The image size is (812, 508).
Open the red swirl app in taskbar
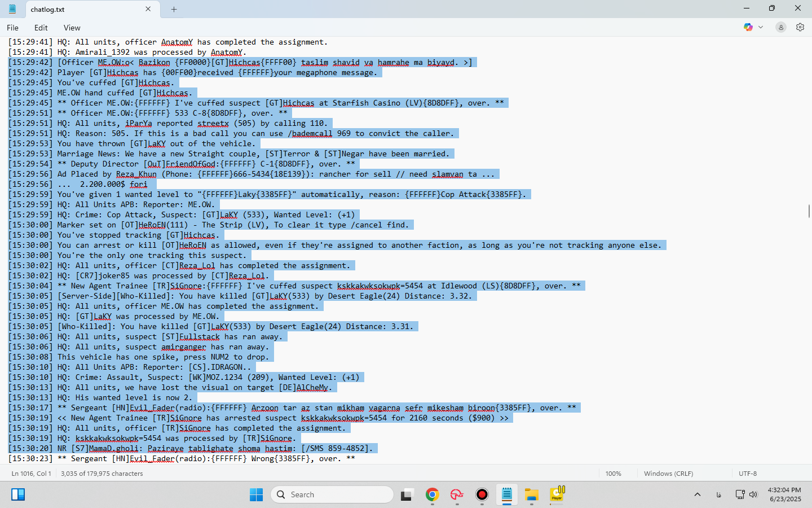pos(457,494)
